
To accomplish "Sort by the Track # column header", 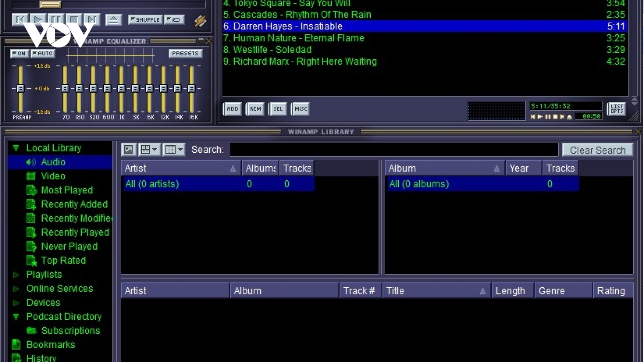I will tap(360, 291).
